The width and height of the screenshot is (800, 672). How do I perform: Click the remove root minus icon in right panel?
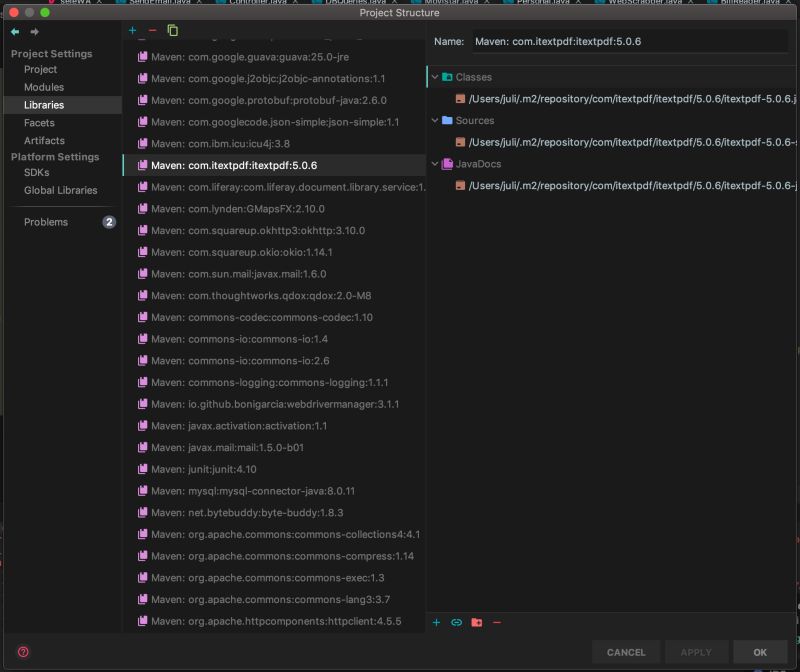click(x=496, y=623)
